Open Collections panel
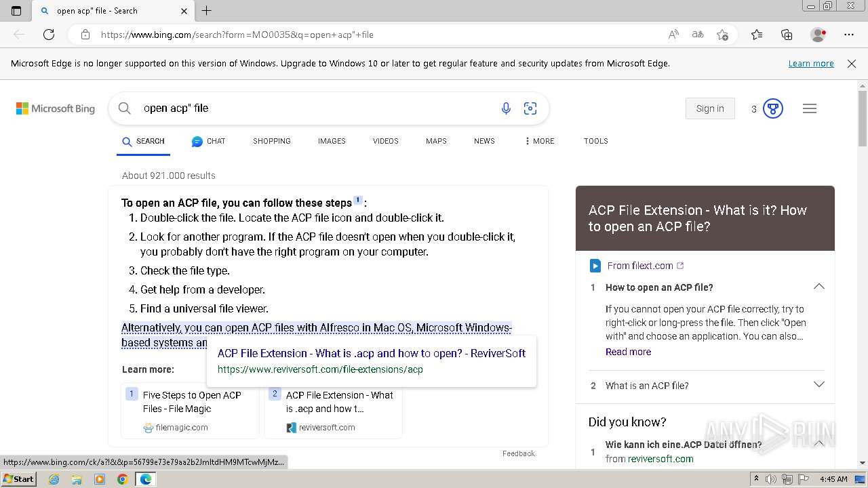This screenshot has height=488, width=868. [787, 35]
